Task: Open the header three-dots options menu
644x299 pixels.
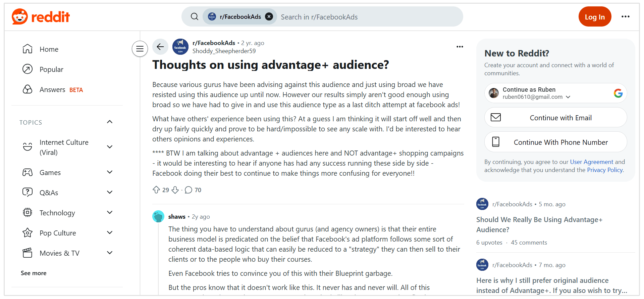Action: point(625,16)
